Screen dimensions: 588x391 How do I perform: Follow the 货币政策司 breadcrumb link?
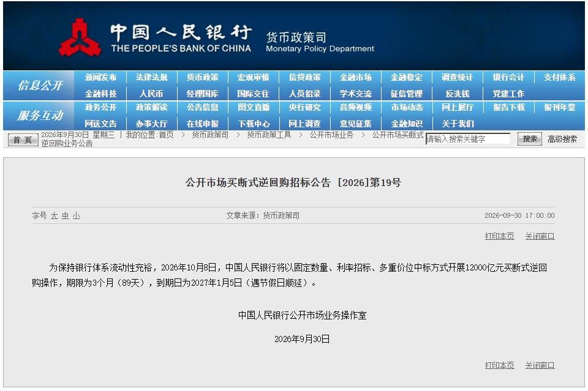[x=210, y=135]
